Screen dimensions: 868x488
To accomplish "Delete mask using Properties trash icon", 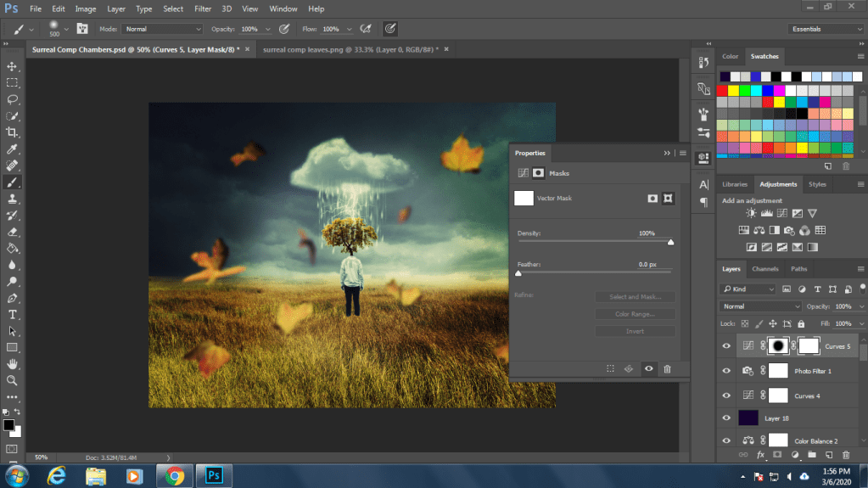I will 667,369.
